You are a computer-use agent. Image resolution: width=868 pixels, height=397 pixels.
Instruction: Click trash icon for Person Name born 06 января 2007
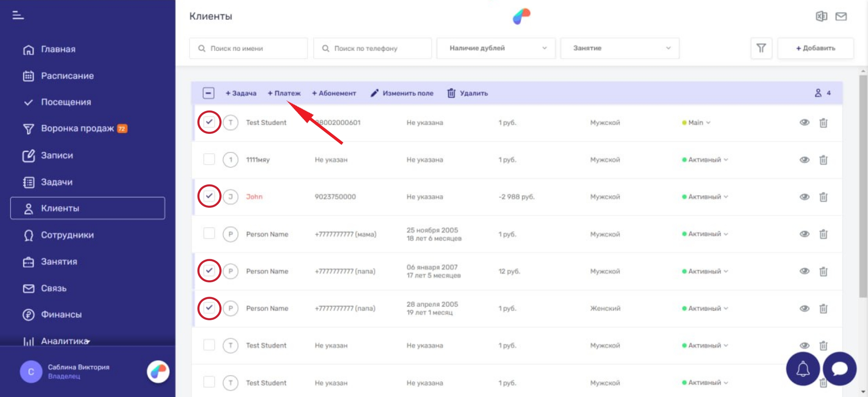click(x=823, y=271)
